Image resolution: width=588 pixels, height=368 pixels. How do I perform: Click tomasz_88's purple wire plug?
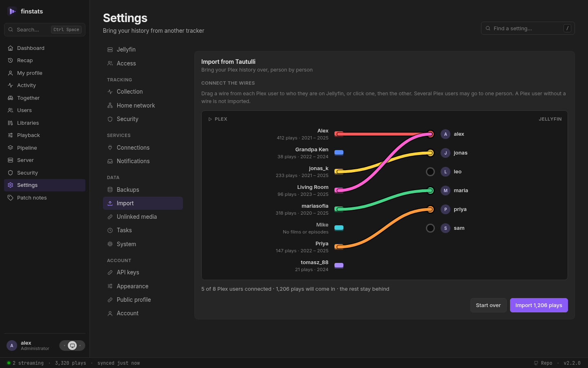pos(339,265)
